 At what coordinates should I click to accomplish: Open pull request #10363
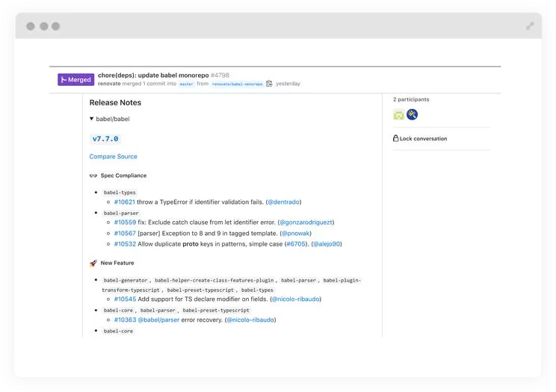[x=125, y=320]
